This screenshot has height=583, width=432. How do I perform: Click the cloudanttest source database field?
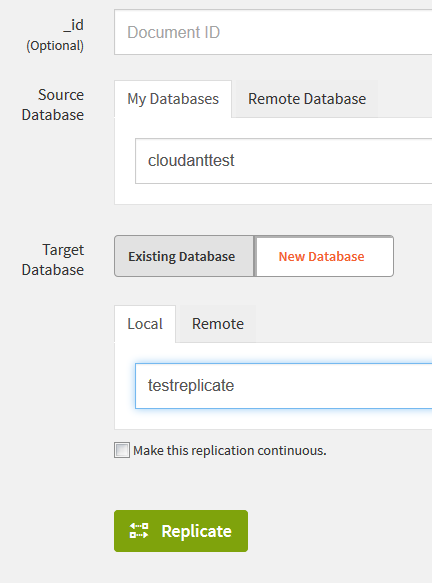284,161
